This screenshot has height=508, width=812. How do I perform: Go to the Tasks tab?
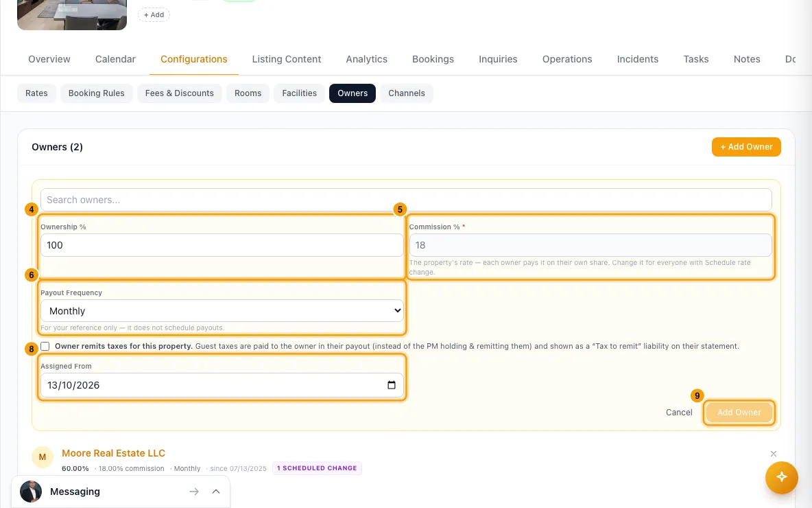(x=696, y=59)
